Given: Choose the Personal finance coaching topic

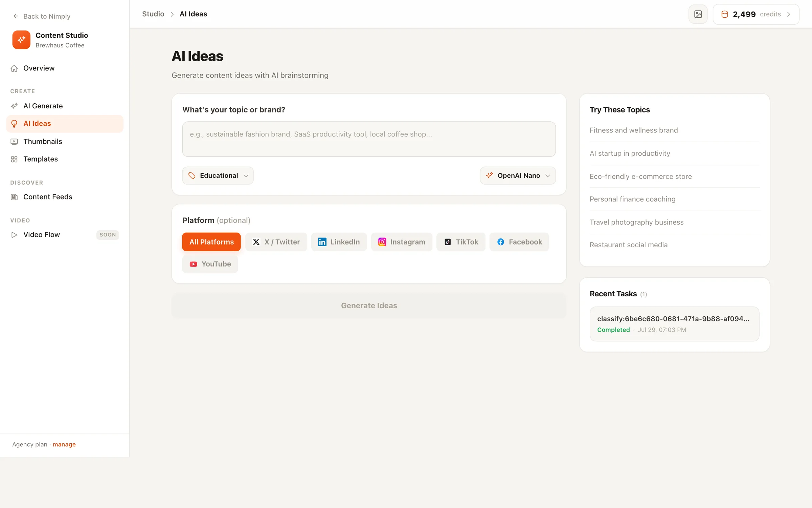Looking at the screenshot, I should pyautogui.click(x=632, y=199).
